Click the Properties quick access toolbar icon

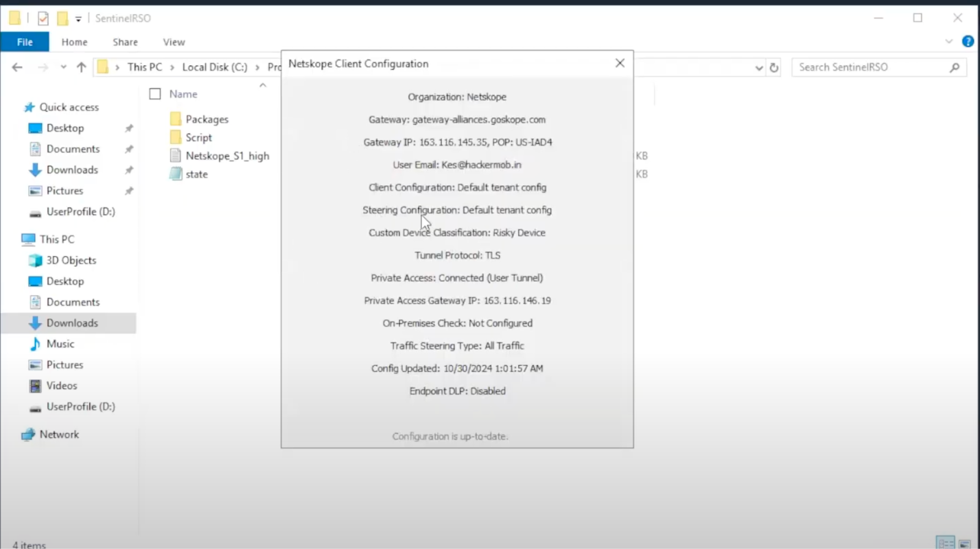click(43, 18)
